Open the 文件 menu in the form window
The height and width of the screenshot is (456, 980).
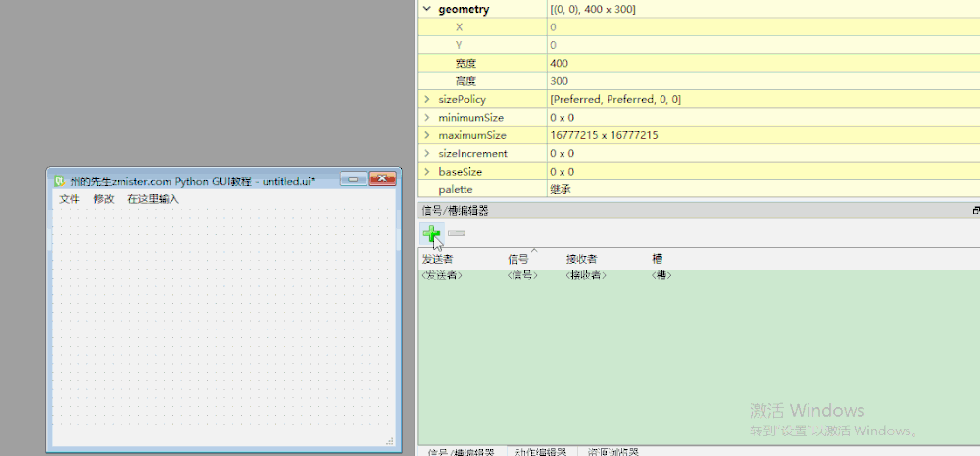70,199
